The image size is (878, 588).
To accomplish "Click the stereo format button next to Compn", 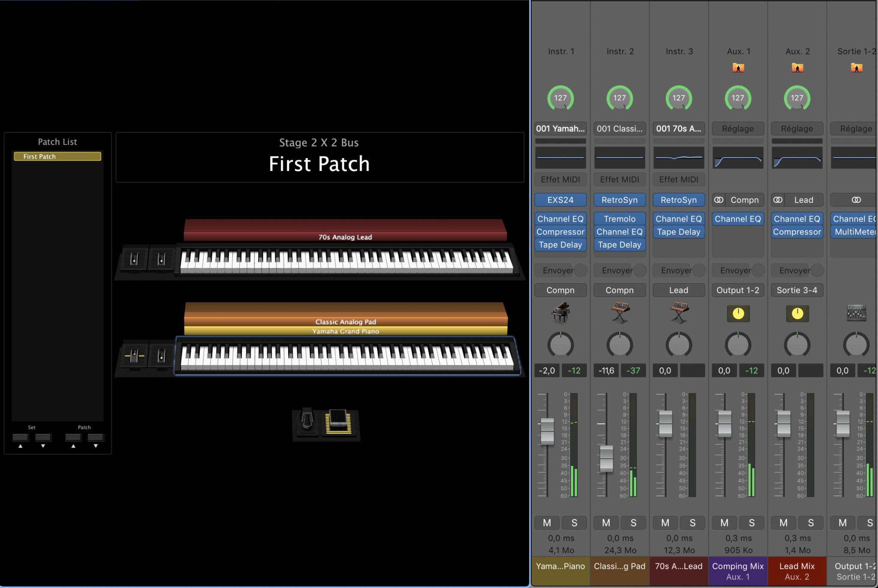I will (x=719, y=200).
